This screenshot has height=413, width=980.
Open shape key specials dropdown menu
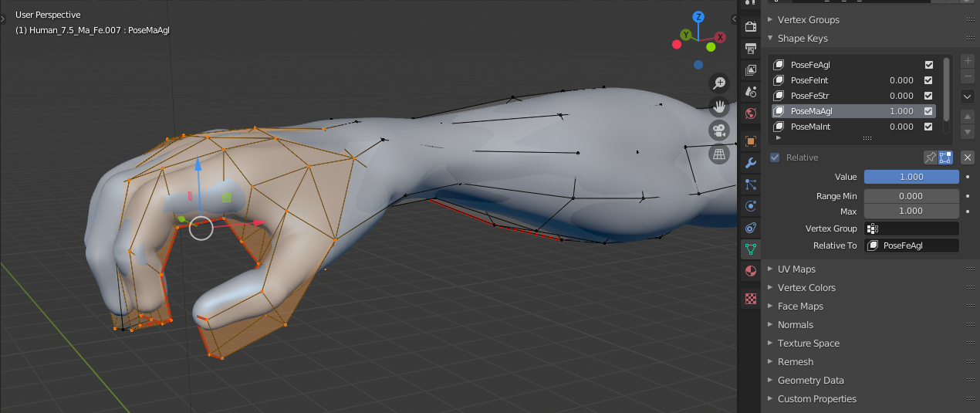coord(968,96)
